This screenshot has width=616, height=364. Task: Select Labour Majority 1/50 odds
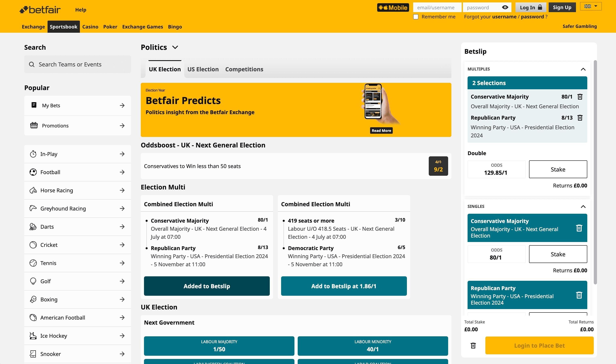[219, 346]
